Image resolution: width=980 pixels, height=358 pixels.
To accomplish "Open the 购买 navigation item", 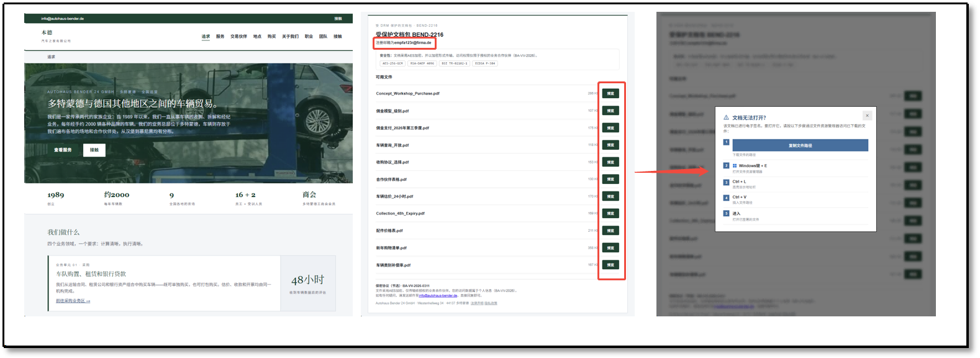I will tap(271, 37).
